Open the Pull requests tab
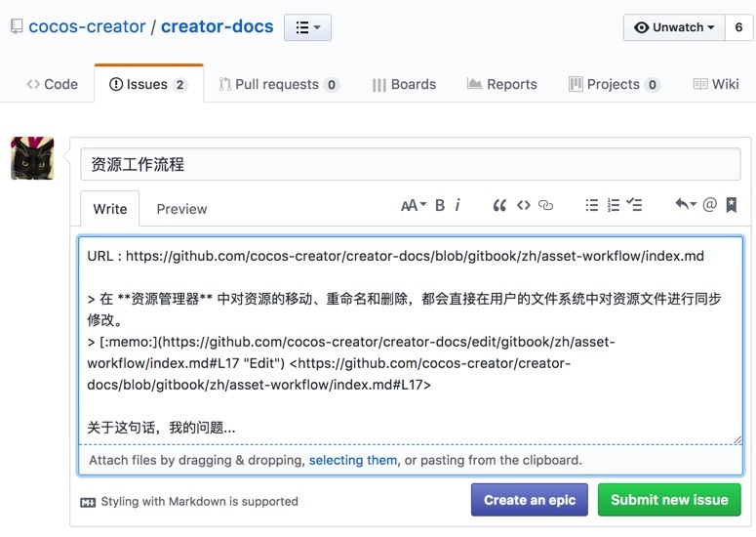The width and height of the screenshot is (756, 537). coord(279,84)
